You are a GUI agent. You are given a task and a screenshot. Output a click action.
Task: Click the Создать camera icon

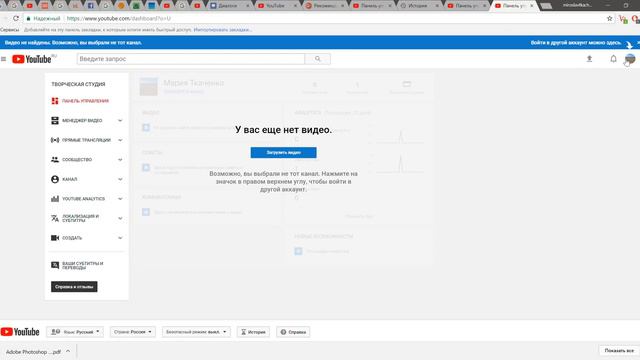[55, 238]
